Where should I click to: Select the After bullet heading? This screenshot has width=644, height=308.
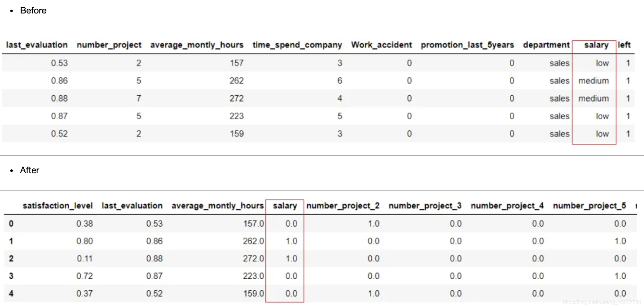29,170
